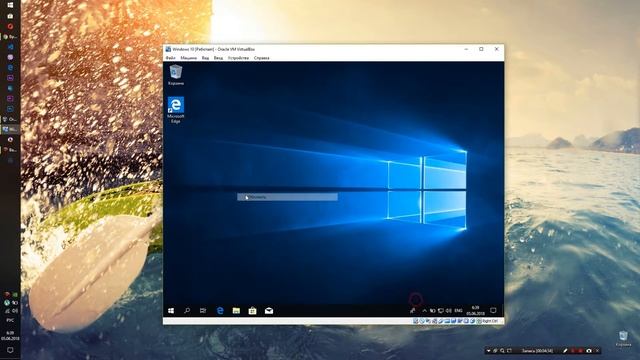
Task: Click the Right Ctrl host key indicator
Action: point(490,321)
